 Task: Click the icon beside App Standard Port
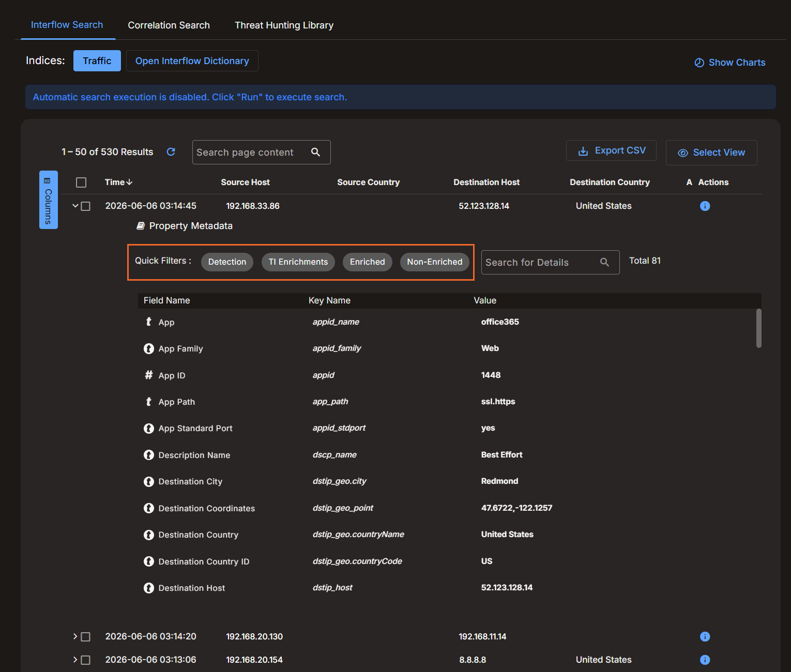[149, 428]
